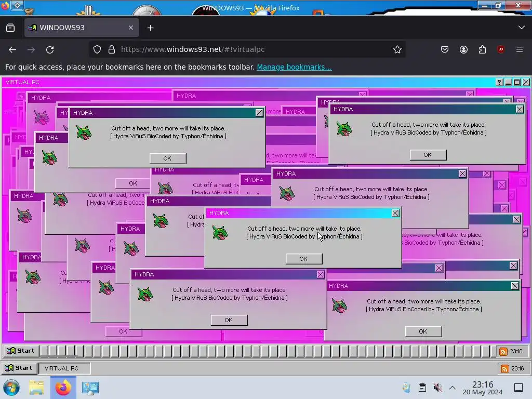
Task: Click the Show desktop button at taskbar end
Action: [x=518, y=388]
